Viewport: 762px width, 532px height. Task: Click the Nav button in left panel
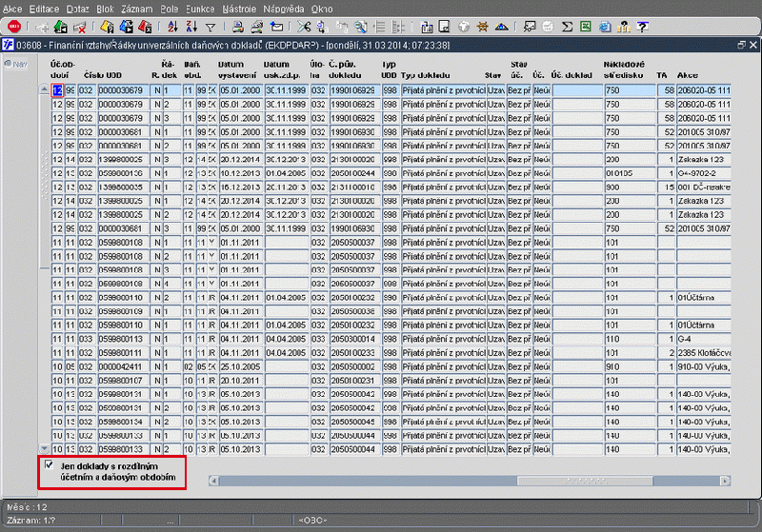tap(16, 64)
